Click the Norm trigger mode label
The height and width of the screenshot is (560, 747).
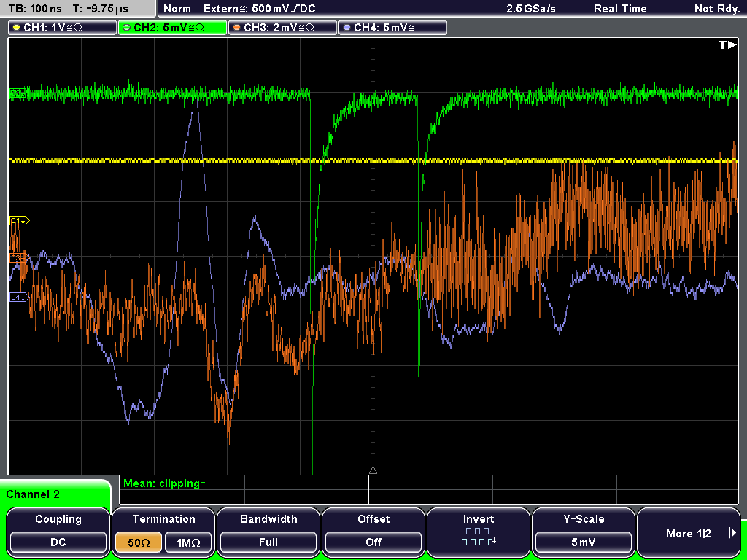tap(177, 9)
